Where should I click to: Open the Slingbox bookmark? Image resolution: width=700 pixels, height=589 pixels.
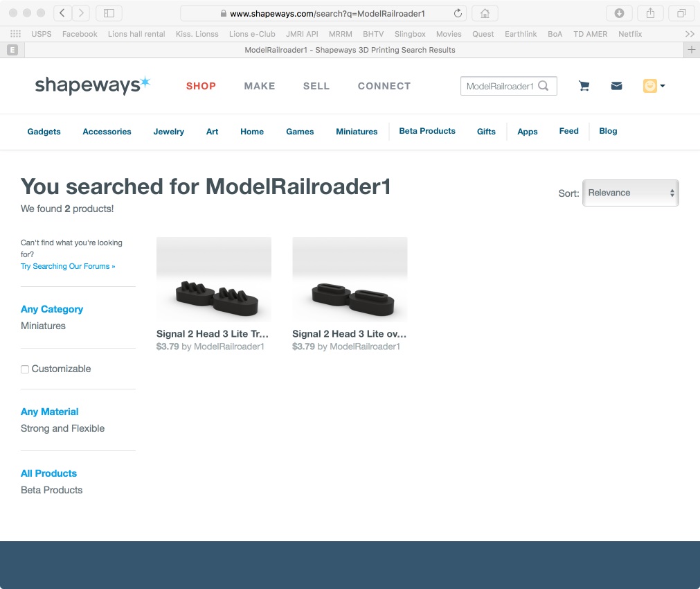click(x=410, y=34)
